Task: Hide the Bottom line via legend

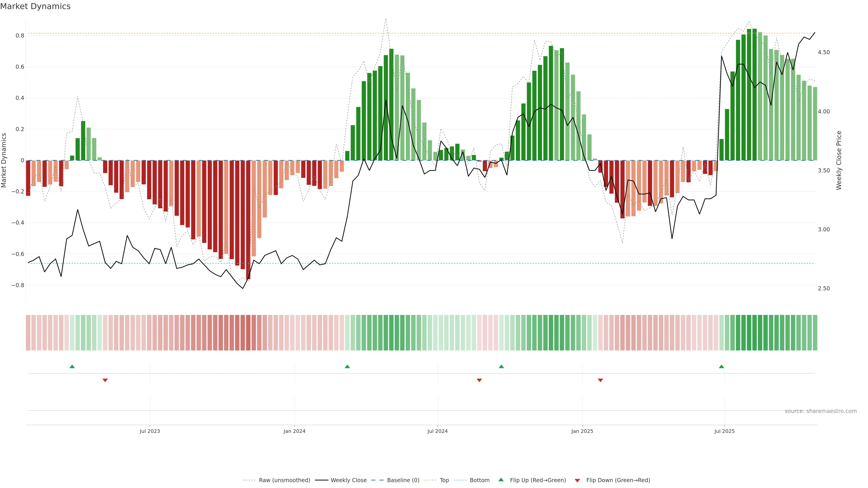Action: 479,480
